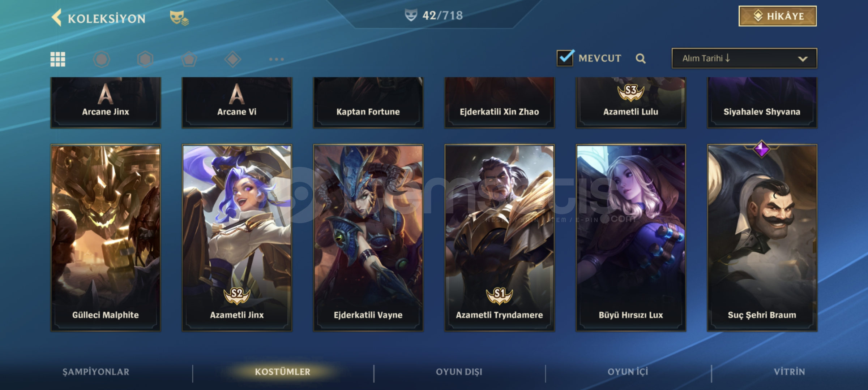
Task: Go back using the Koleksiyon arrow
Action: pyautogui.click(x=57, y=18)
